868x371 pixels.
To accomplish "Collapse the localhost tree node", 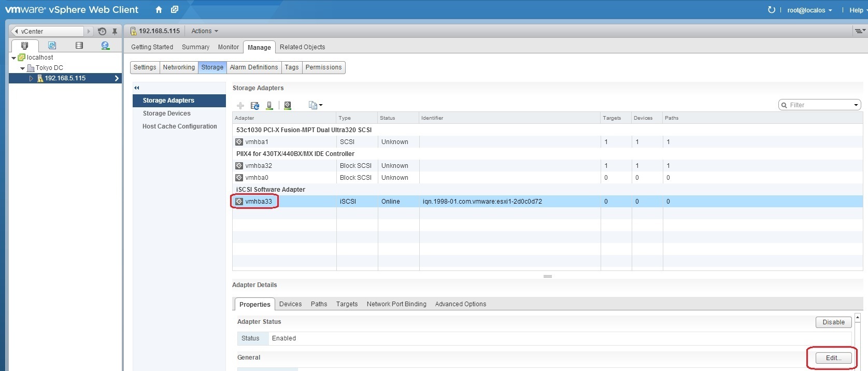I will (13, 58).
